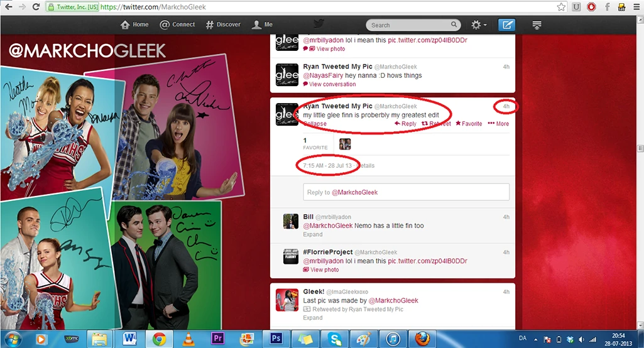
Task: Open the Me profile tab
Action: [262, 24]
